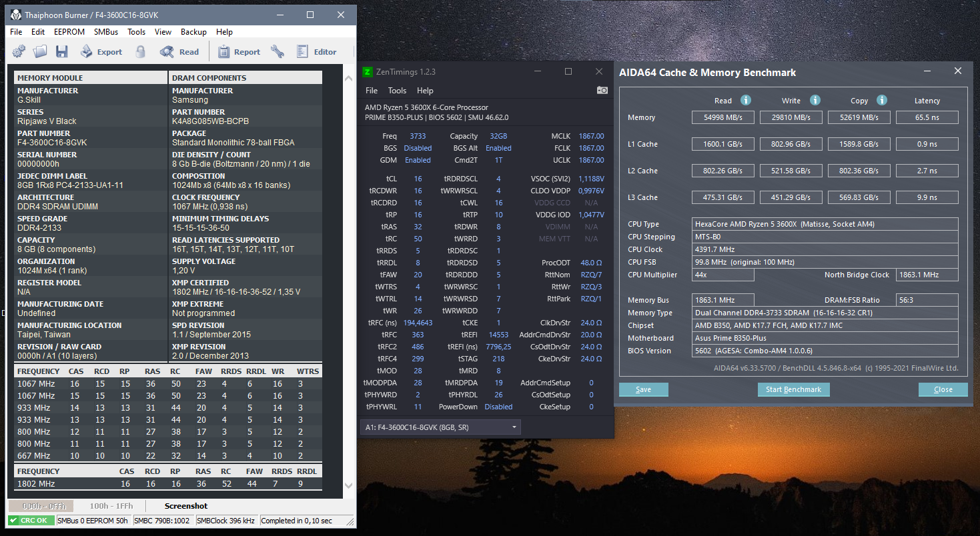
Task: Click the ZenTimings camera screenshot icon
Action: pyautogui.click(x=602, y=90)
